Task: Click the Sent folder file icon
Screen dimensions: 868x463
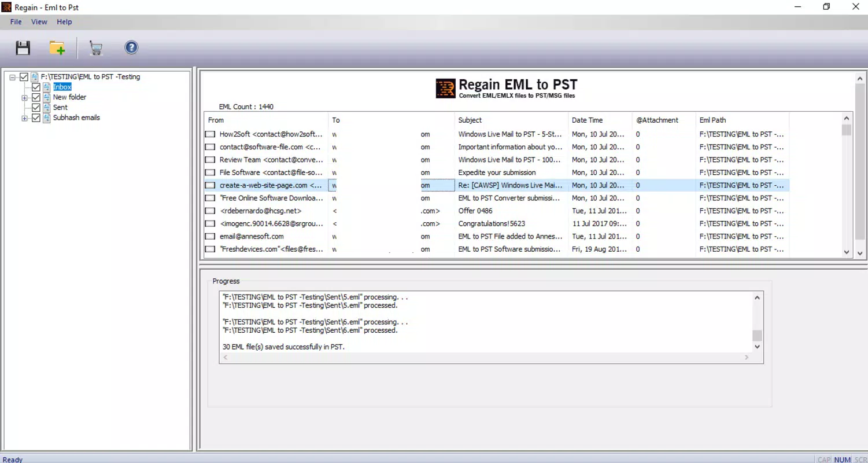Action: [46, 108]
